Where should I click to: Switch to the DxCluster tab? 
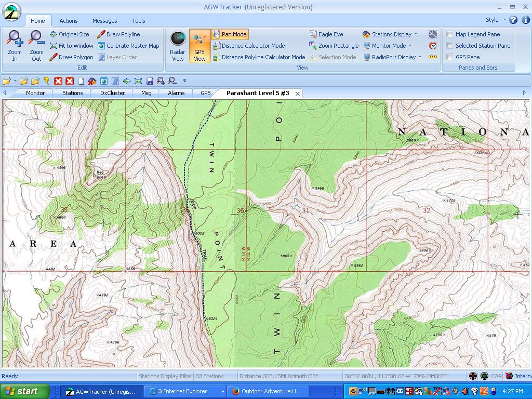click(x=112, y=93)
